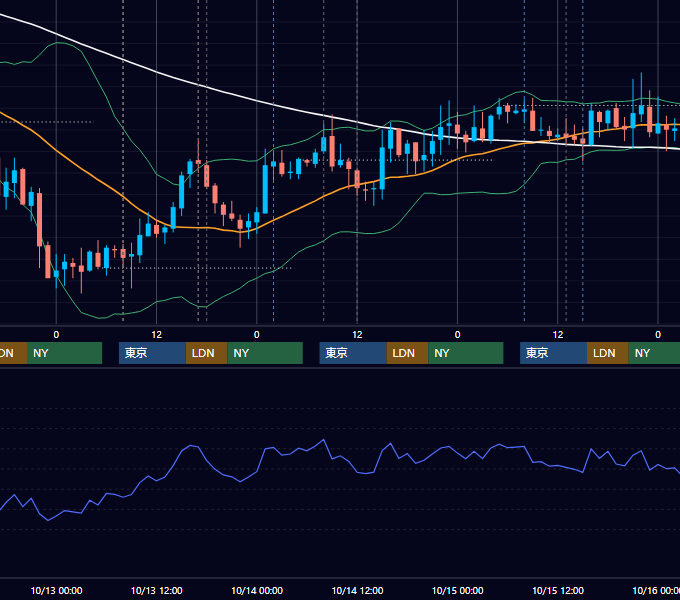Viewport: 680px width, 600px height.
Task: Select the NY session block spanning 10/14 00:00
Action: tap(265, 353)
